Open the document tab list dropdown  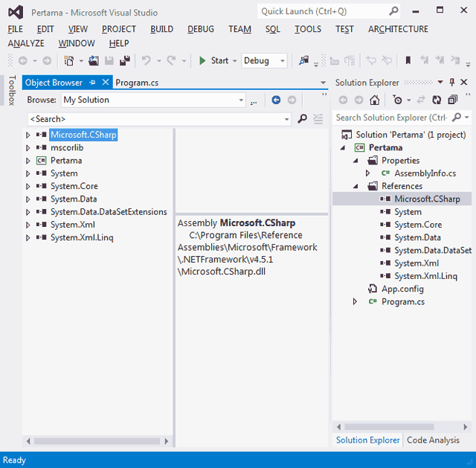pos(323,83)
